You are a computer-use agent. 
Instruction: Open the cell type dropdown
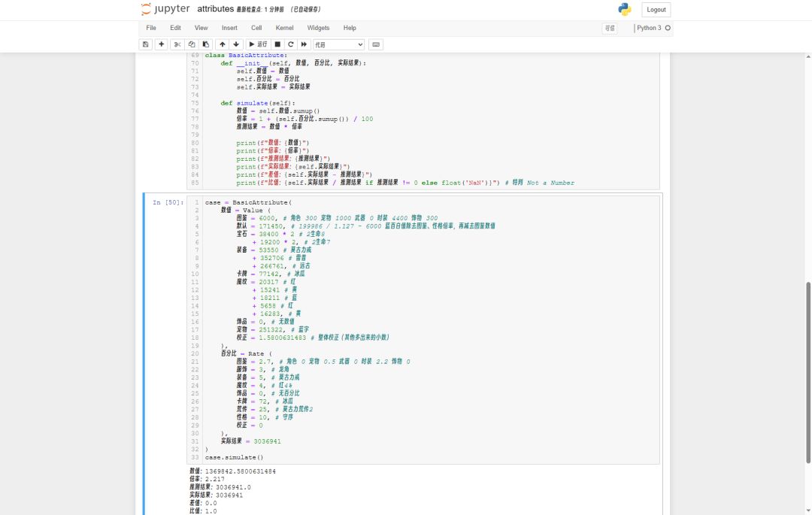338,44
